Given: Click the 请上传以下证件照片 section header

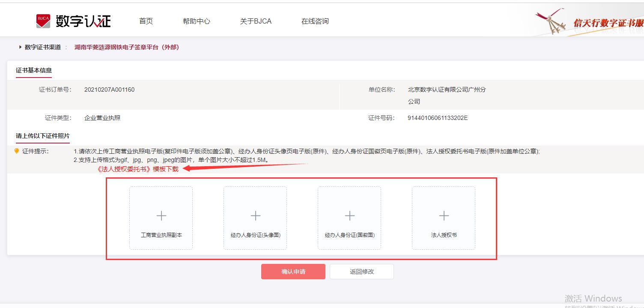Looking at the screenshot, I should (42, 136).
